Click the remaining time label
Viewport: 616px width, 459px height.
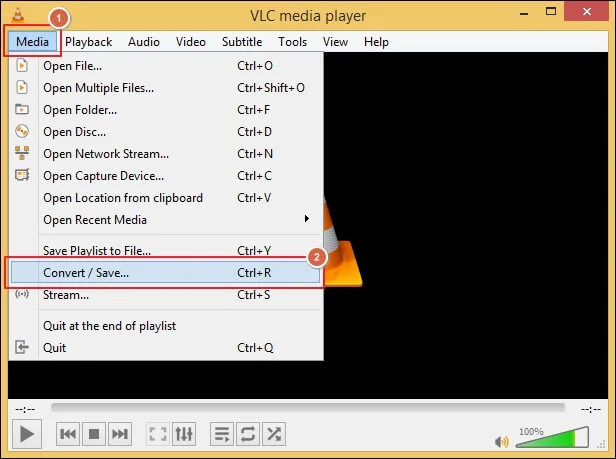click(x=591, y=409)
